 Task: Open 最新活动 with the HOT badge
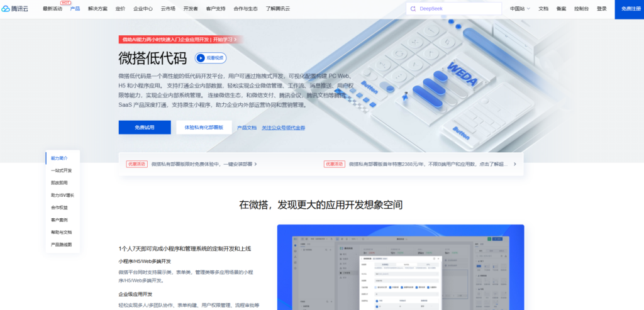(52, 9)
